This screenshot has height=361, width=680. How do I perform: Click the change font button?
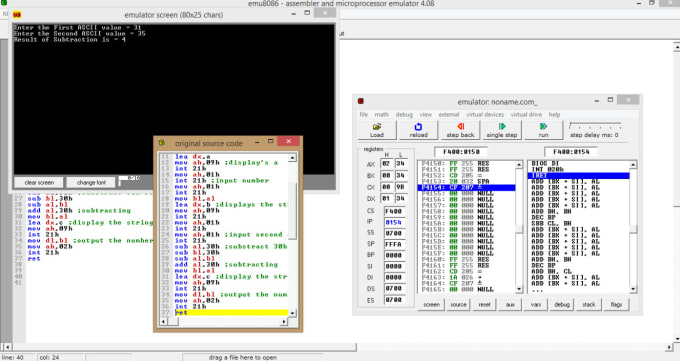(91, 182)
